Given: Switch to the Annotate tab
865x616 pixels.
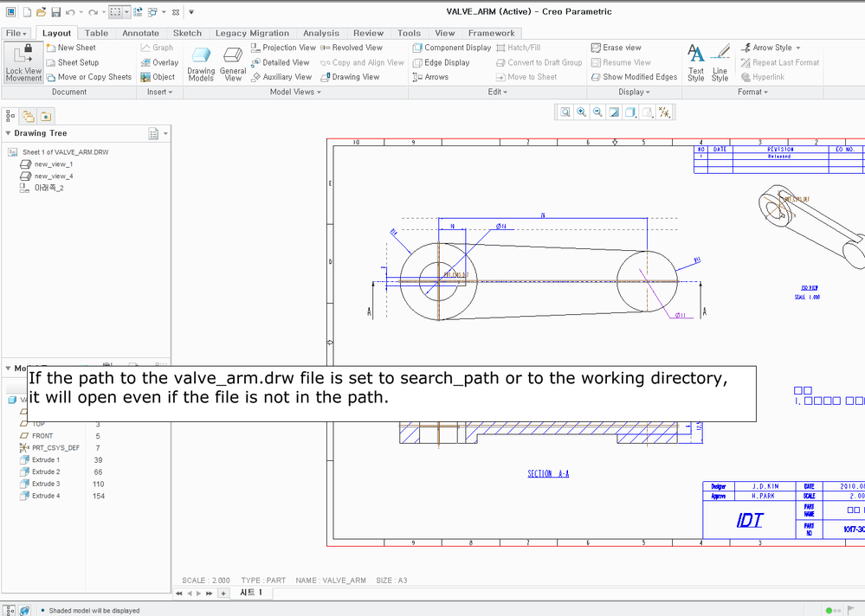Looking at the screenshot, I should click(x=140, y=33).
